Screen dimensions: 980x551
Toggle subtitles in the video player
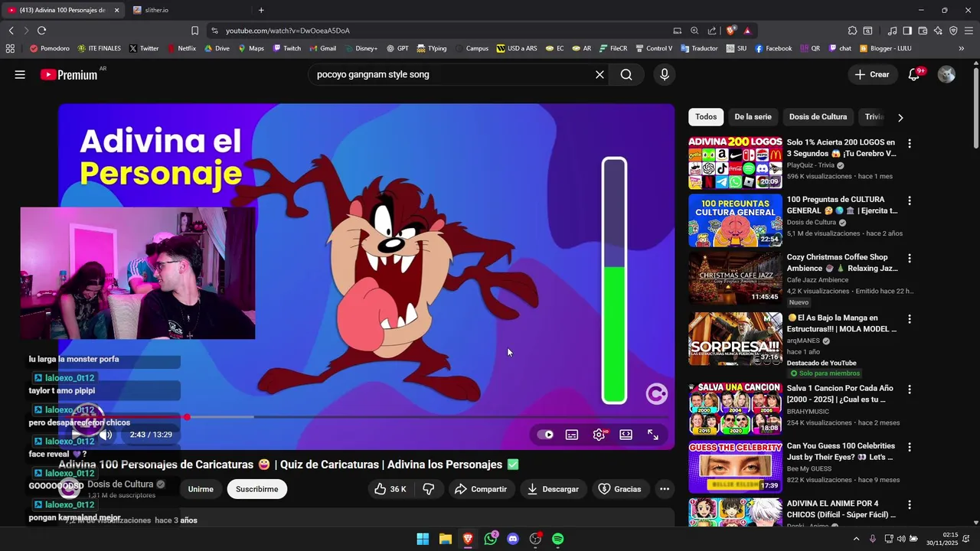[572, 435]
